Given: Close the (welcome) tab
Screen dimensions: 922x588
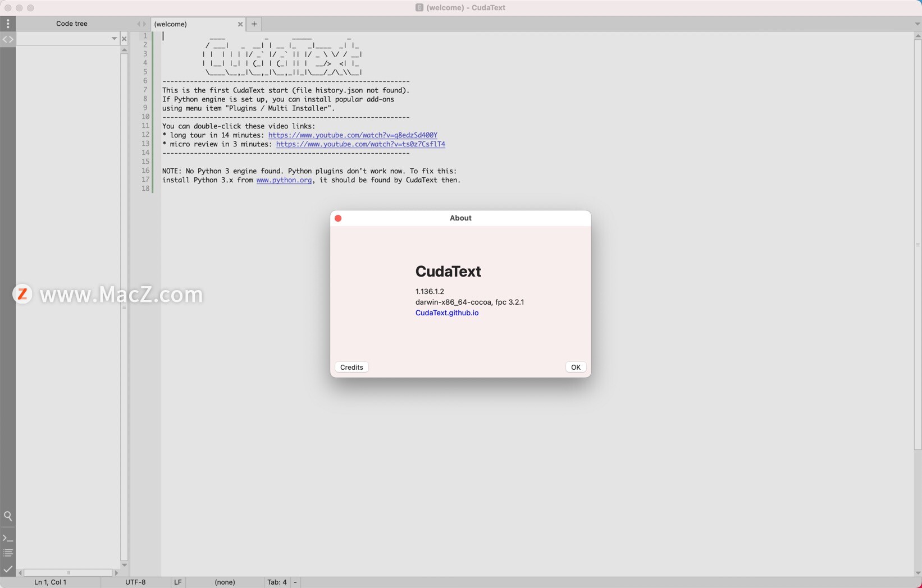Looking at the screenshot, I should point(240,24).
